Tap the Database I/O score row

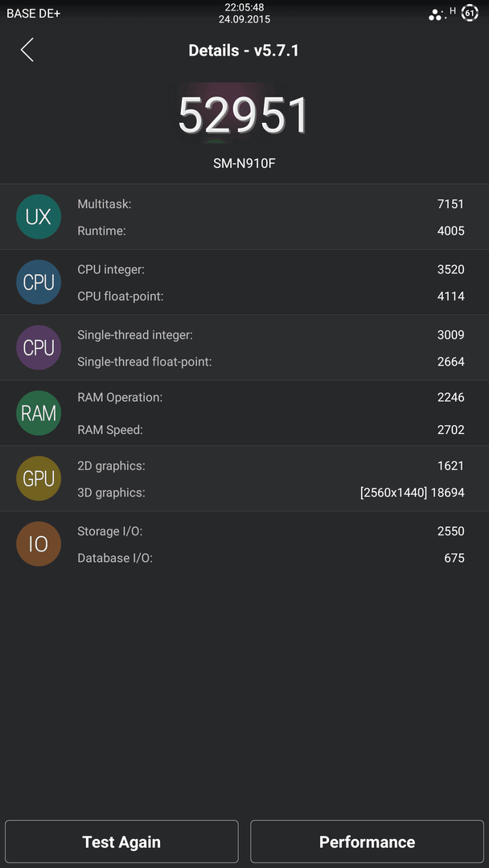(271, 558)
